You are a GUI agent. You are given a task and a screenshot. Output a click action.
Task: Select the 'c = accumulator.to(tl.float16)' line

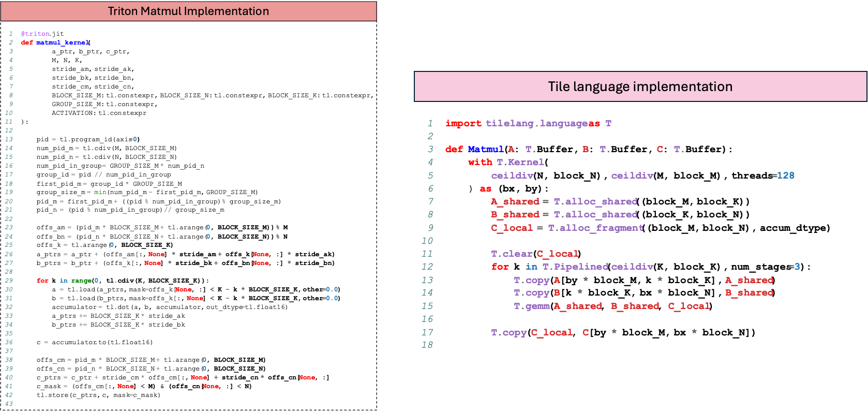[95, 342]
